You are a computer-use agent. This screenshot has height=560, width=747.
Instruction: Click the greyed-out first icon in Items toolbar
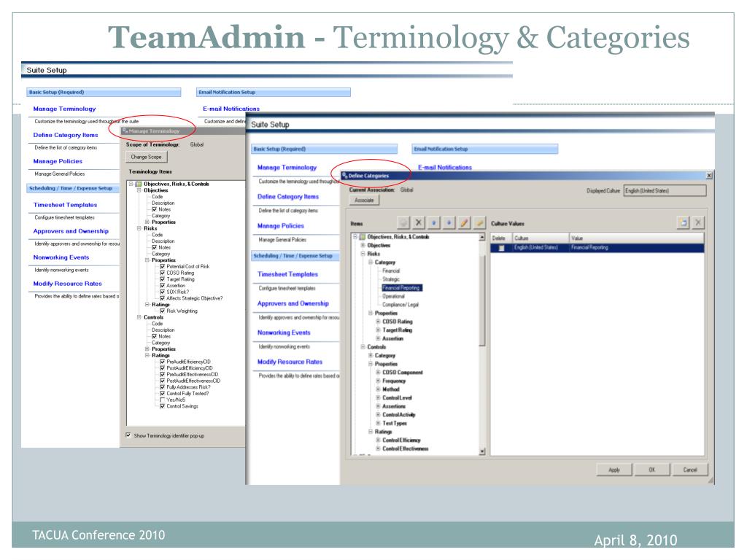pos(403,222)
